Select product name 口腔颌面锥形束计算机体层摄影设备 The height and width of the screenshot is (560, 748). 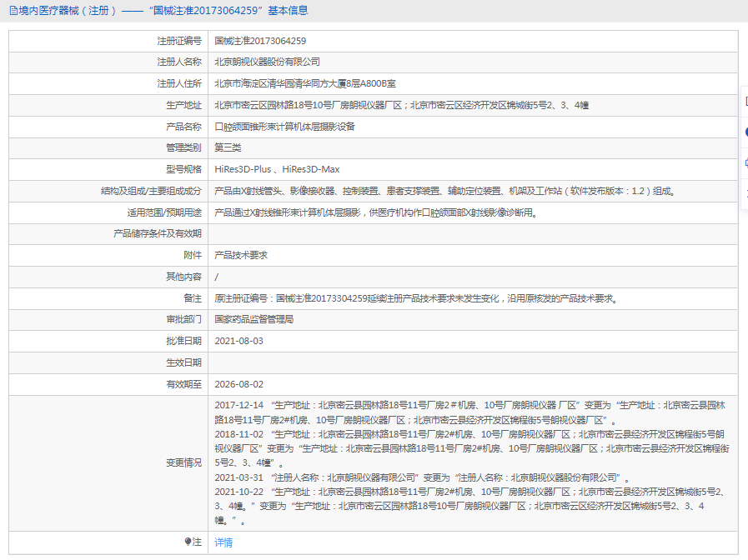click(285, 127)
